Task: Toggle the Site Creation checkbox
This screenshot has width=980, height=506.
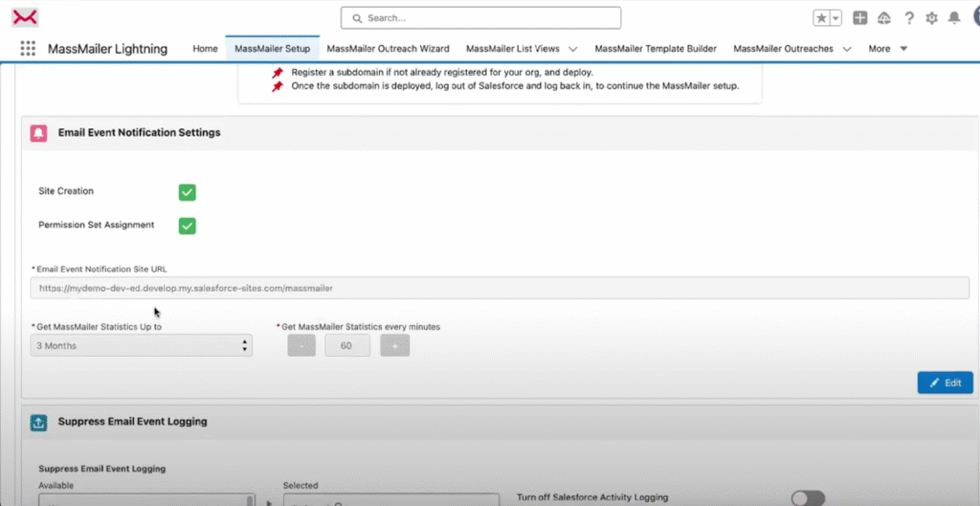Action: point(188,192)
